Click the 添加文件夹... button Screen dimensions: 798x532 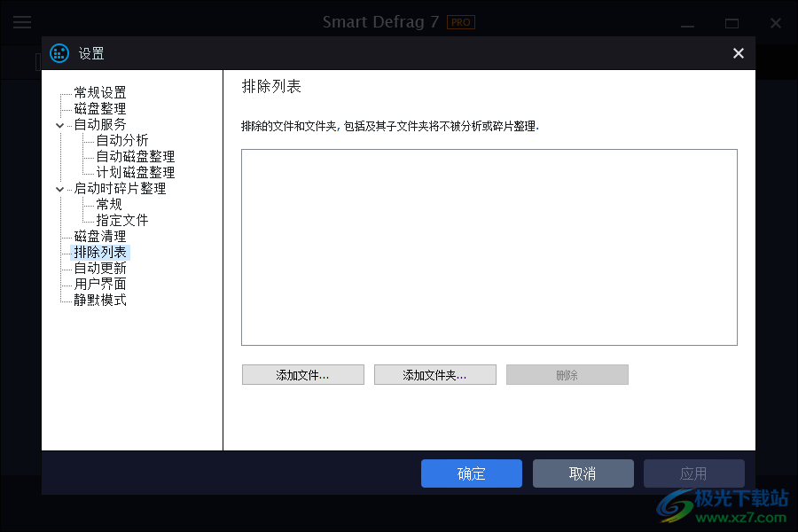click(435, 375)
